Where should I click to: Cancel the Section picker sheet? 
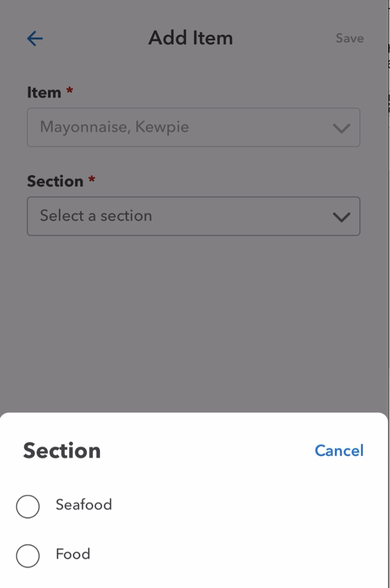[x=339, y=451]
